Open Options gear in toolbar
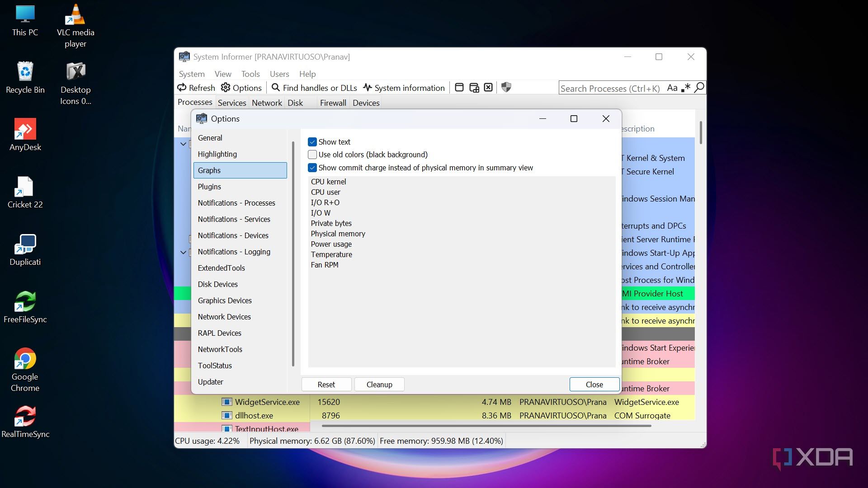The height and width of the screenshot is (488, 868). point(226,88)
